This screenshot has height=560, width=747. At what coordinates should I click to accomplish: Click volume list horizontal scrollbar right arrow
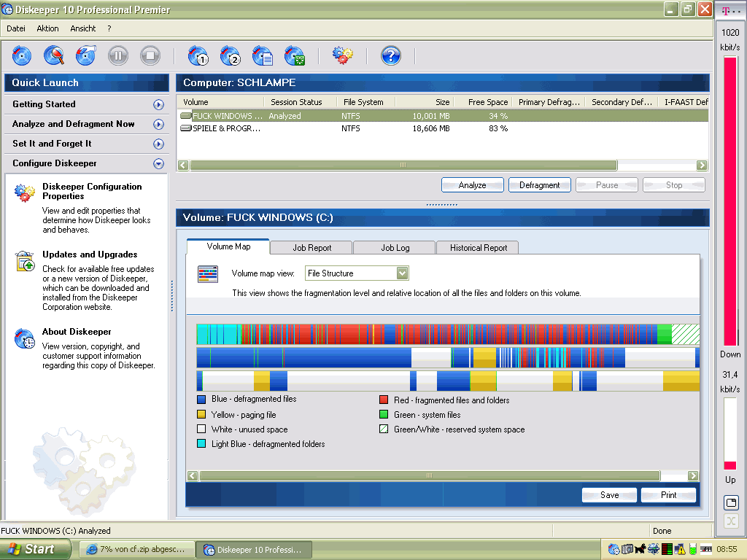tap(702, 166)
